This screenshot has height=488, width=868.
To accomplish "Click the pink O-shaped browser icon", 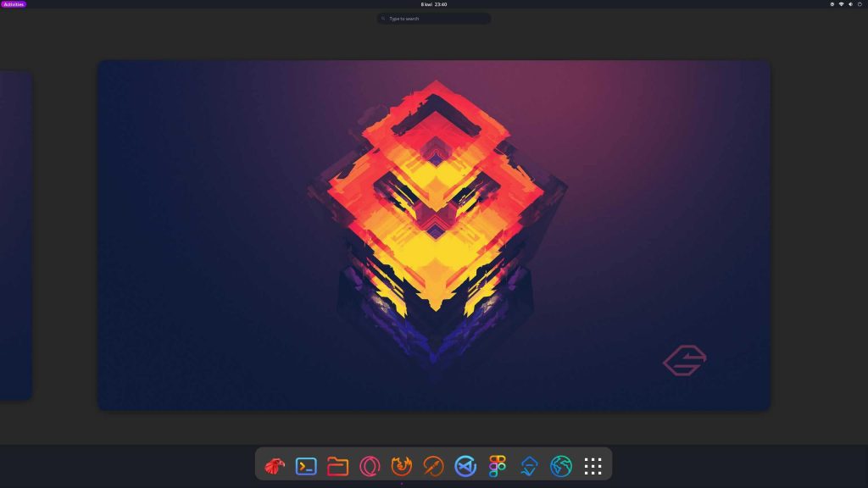I will [x=370, y=465].
